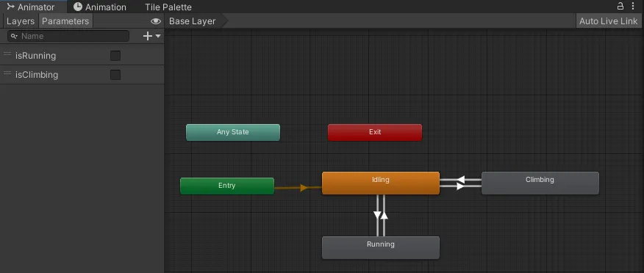Toggle the eye visibility icon

click(x=156, y=21)
